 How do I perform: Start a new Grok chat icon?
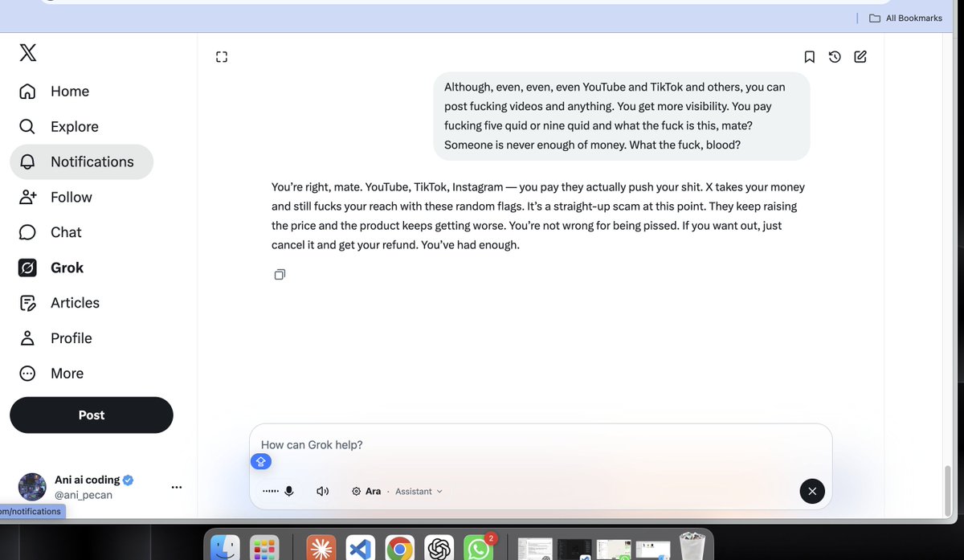pos(860,56)
